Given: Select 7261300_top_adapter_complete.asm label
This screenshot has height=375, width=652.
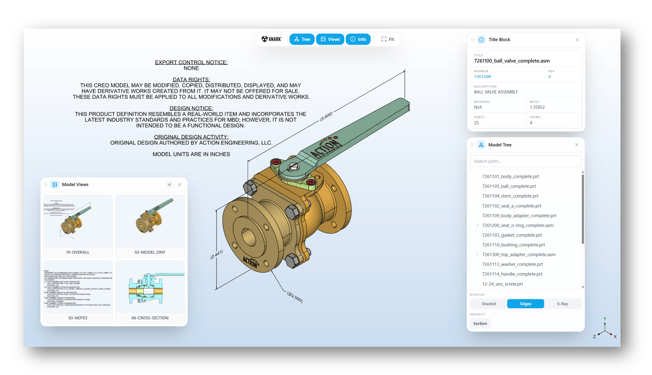Looking at the screenshot, I should [x=519, y=254].
